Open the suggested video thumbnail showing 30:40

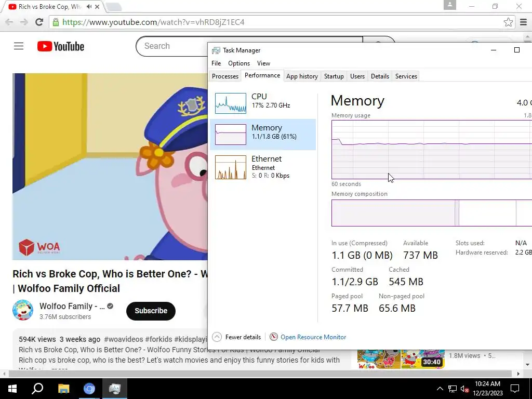tap(401, 359)
